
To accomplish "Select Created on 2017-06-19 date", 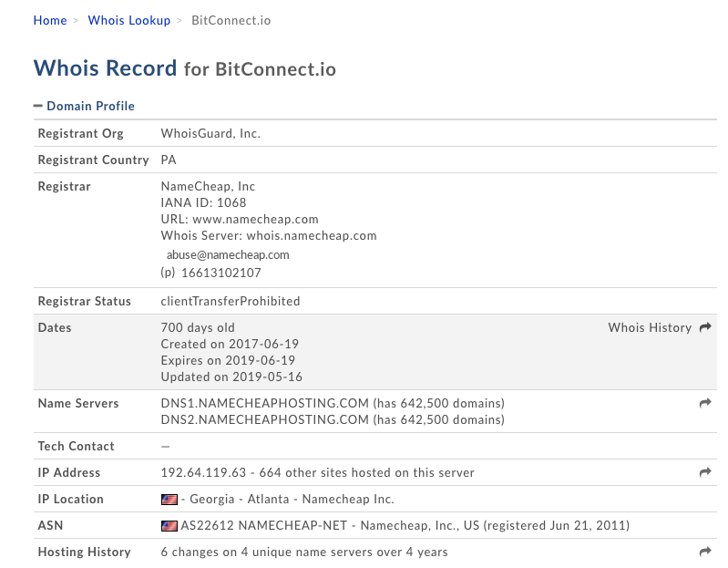I will coord(230,344).
